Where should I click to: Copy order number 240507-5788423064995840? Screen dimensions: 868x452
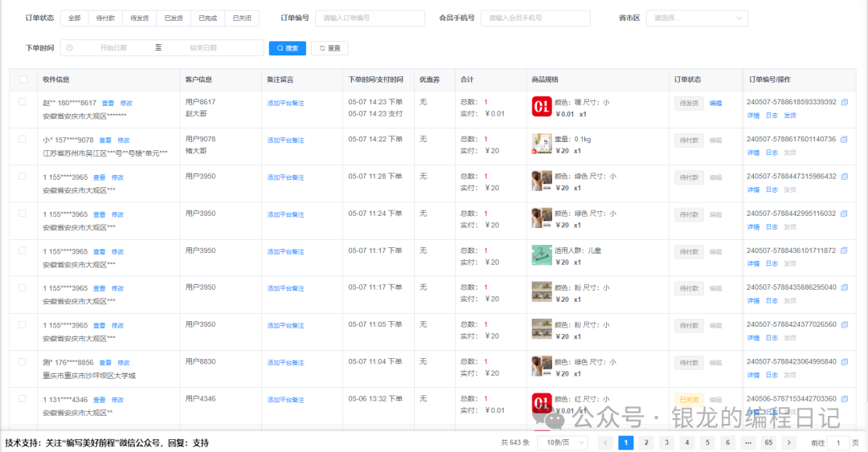[844, 362]
